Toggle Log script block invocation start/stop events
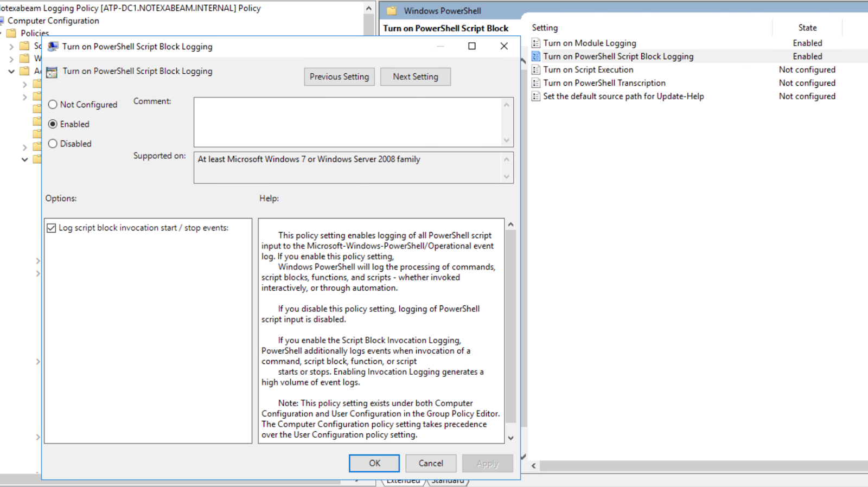 52,228
